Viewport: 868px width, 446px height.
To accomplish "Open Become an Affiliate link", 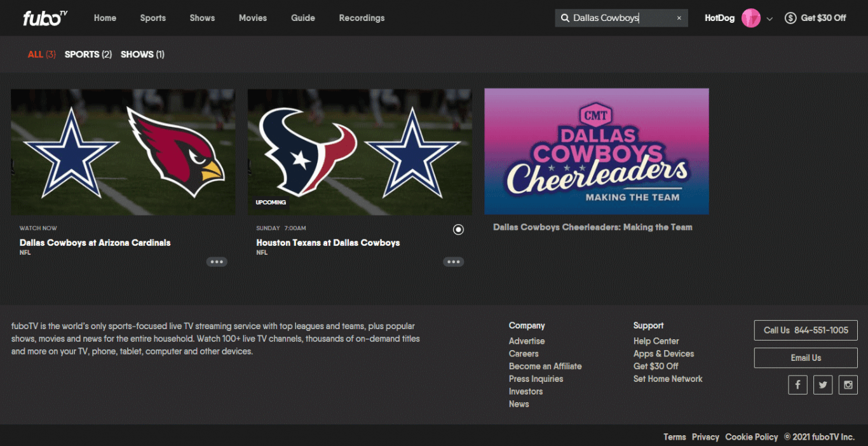I will pos(545,366).
